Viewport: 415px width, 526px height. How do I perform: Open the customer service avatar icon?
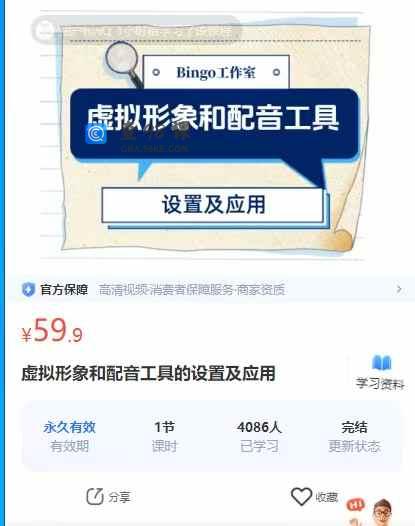[x=383, y=513]
